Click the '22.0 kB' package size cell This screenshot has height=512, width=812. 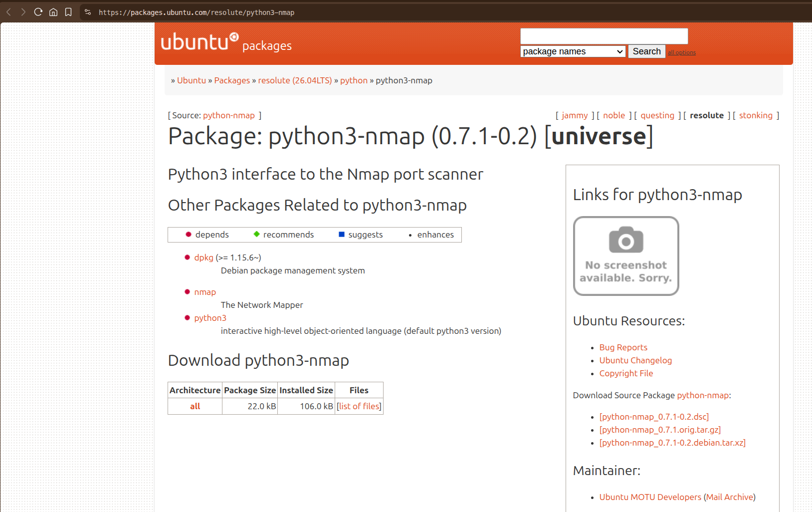point(249,406)
